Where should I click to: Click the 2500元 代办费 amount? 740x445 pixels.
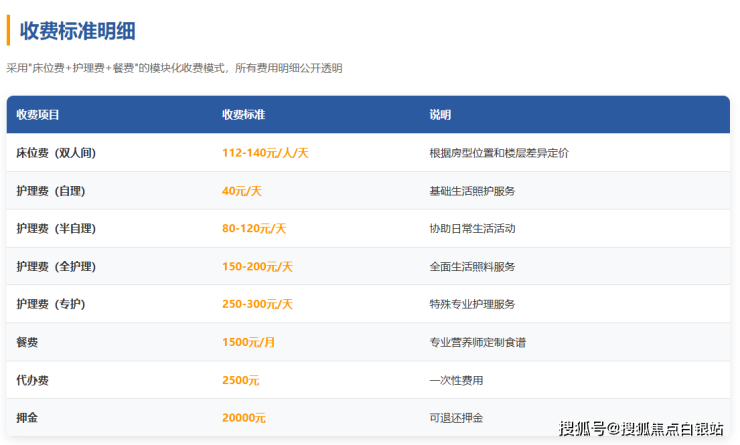coord(240,380)
